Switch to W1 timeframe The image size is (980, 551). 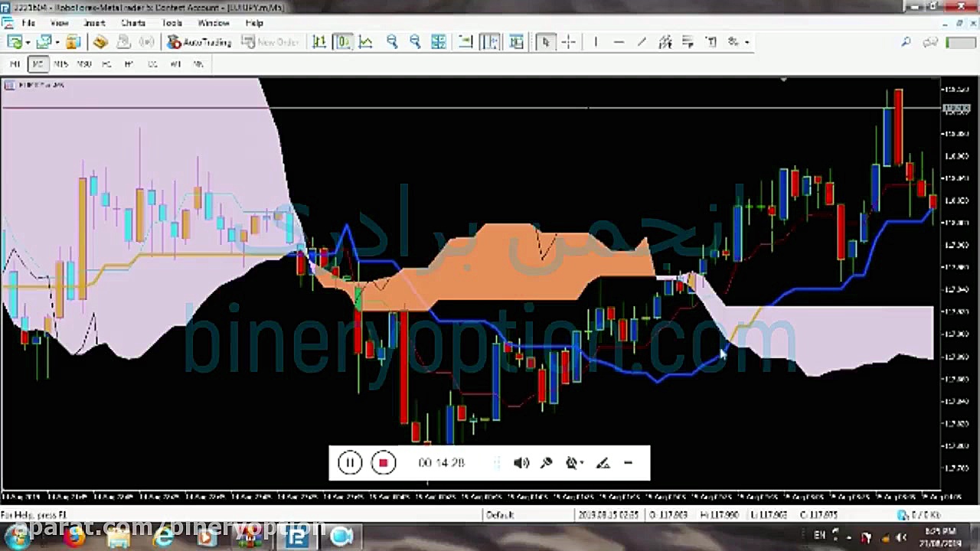[x=175, y=64]
